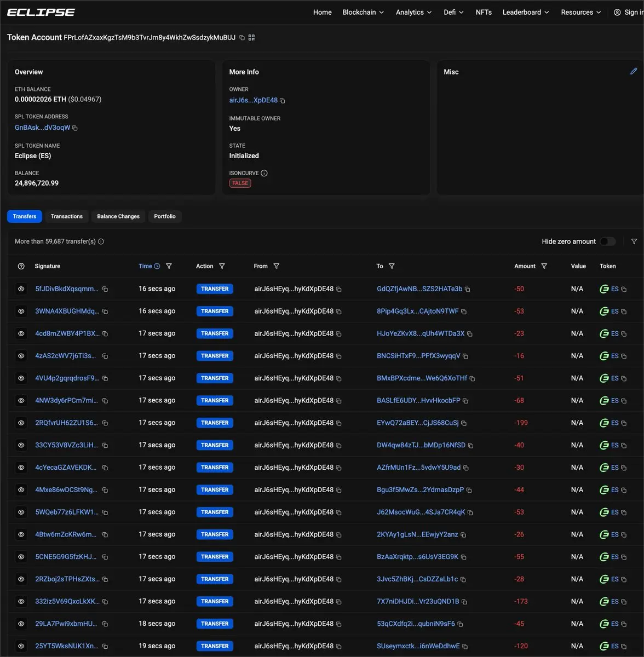644x657 pixels.
Task: Copy recipient address GdQZfjAwNB...SZS2HATe3b
Action: (x=468, y=289)
